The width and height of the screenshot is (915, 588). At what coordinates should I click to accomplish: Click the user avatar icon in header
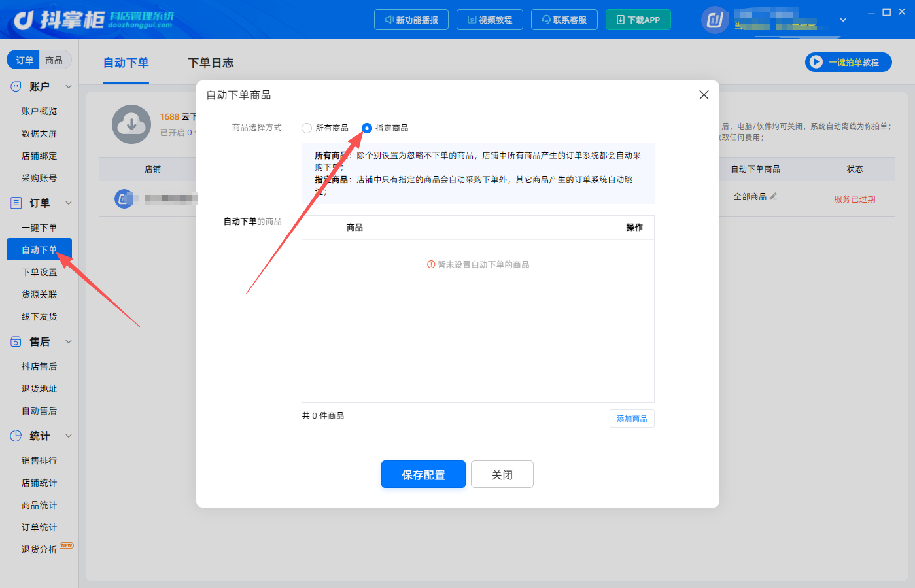pyautogui.click(x=715, y=20)
